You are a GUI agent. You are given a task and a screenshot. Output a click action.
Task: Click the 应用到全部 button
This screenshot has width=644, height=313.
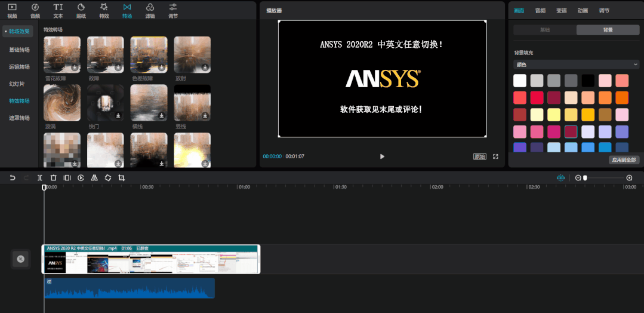(624, 160)
